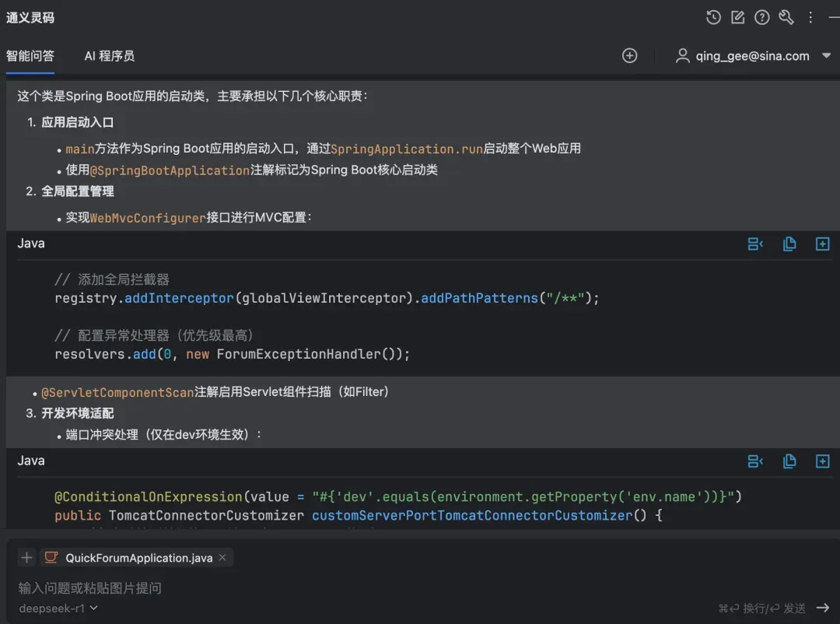Add context with plus button near file chip
Screen dimensions: 840x624
point(26,558)
